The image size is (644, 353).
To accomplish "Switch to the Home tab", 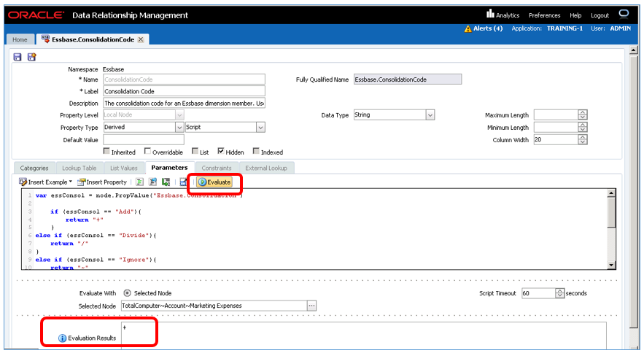I will tap(20, 39).
